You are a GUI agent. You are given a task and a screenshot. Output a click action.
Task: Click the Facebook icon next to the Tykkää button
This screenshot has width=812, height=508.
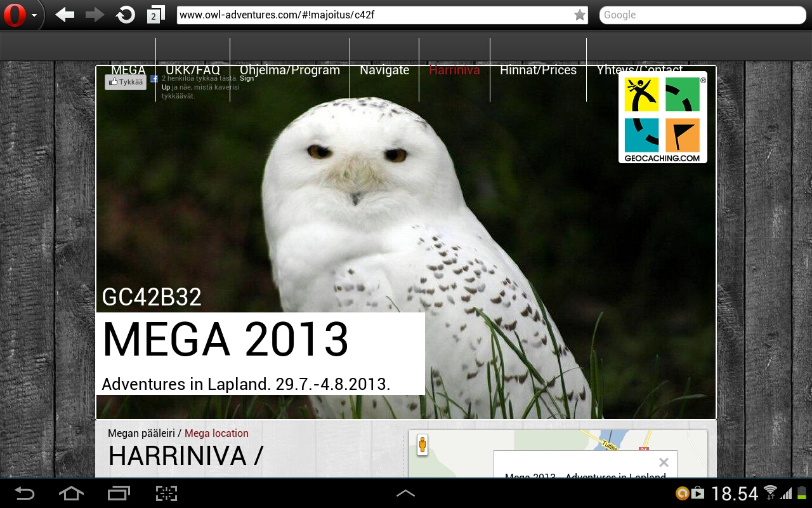(154, 78)
